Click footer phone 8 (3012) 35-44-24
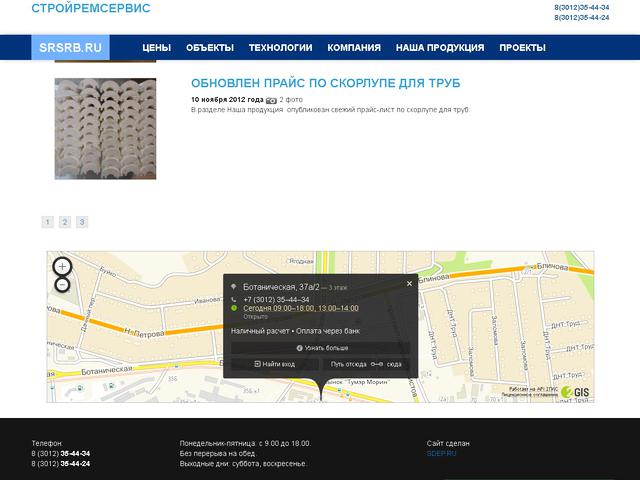The width and height of the screenshot is (640, 480). click(x=61, y=464)
